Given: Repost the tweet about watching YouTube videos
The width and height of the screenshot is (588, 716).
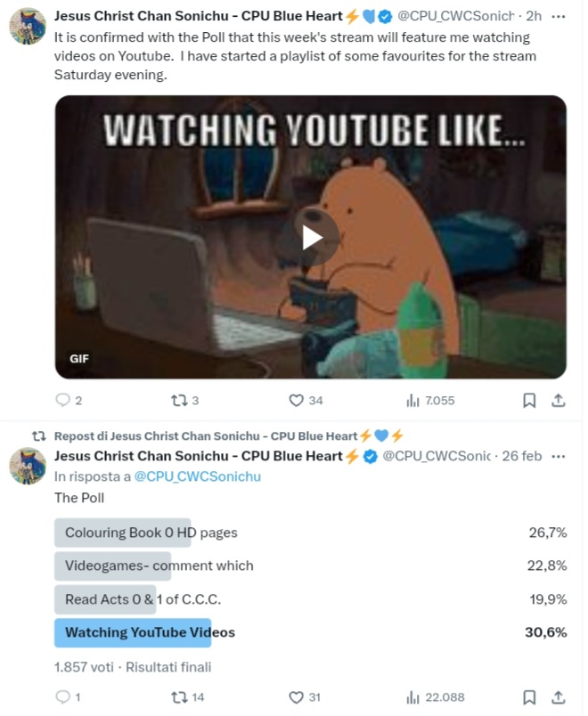Looking at the screenshot, I should pyautogui.click(x=184, y=401).
